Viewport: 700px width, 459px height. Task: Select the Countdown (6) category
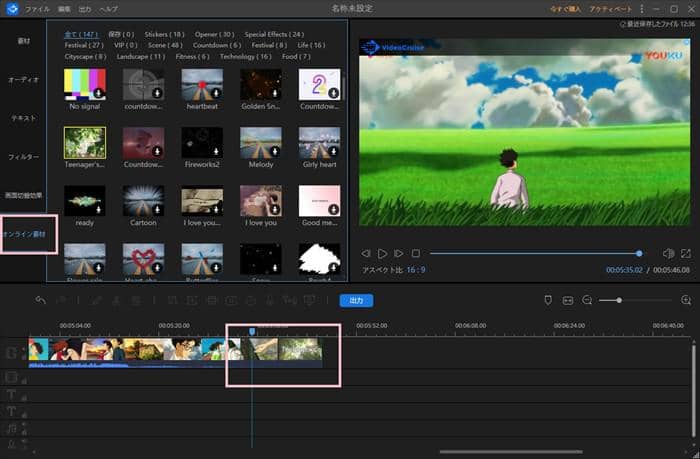pyautogui.click(x=217, y=45)
